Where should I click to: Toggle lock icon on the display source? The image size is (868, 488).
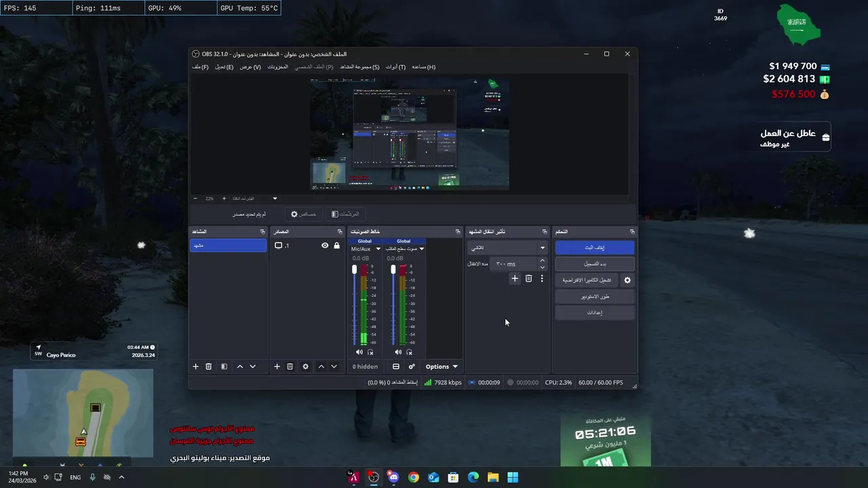[337, 245]
